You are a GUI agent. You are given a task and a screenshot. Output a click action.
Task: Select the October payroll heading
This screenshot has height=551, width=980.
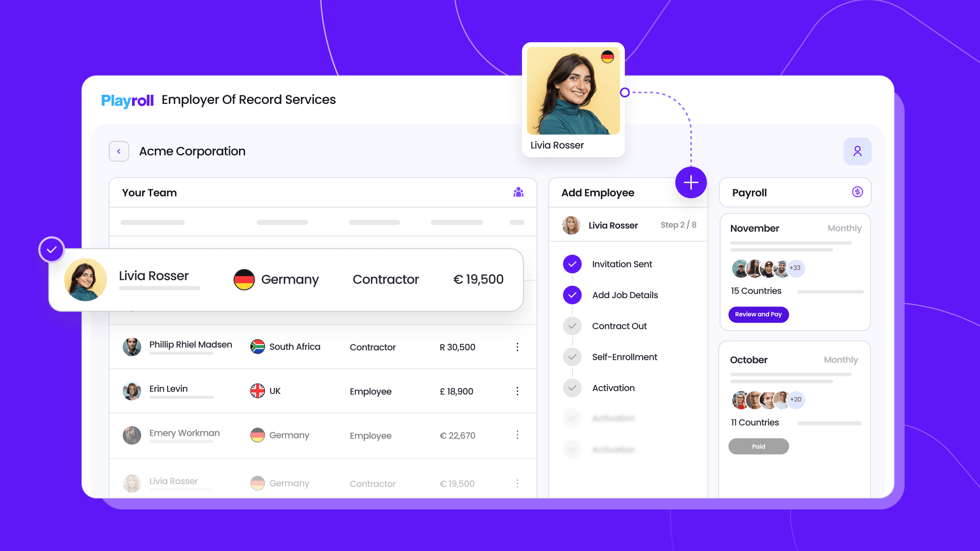(x=749, y=360)
